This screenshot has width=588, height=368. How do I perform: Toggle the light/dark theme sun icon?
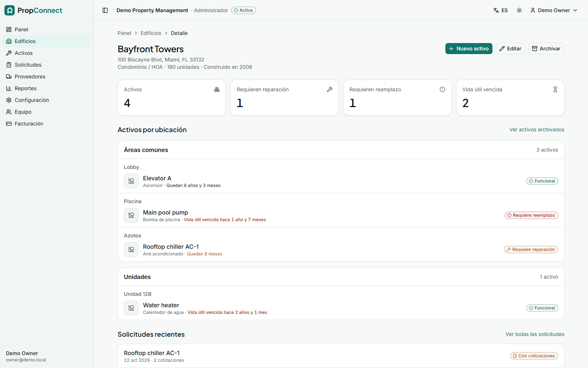click(519, 10)
